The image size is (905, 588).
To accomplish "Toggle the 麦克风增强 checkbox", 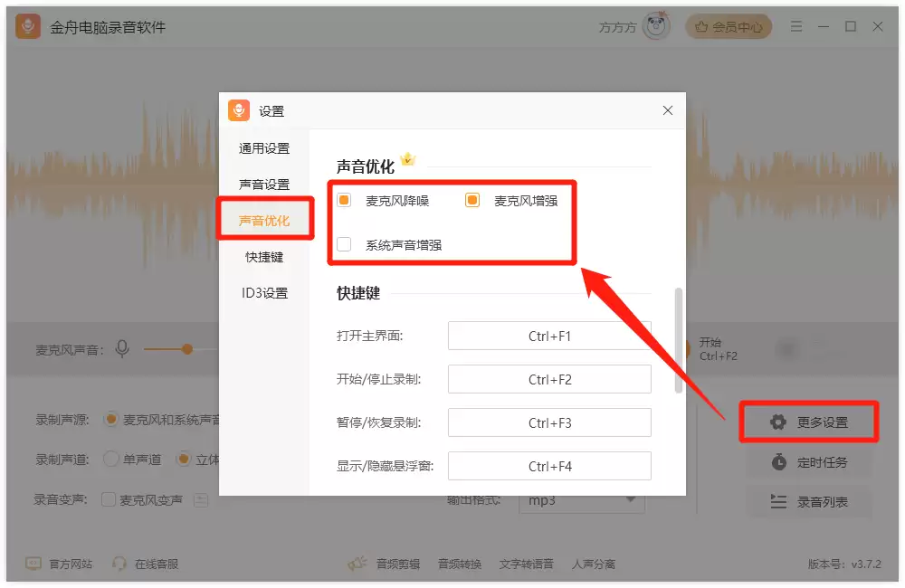I will 472,200.
